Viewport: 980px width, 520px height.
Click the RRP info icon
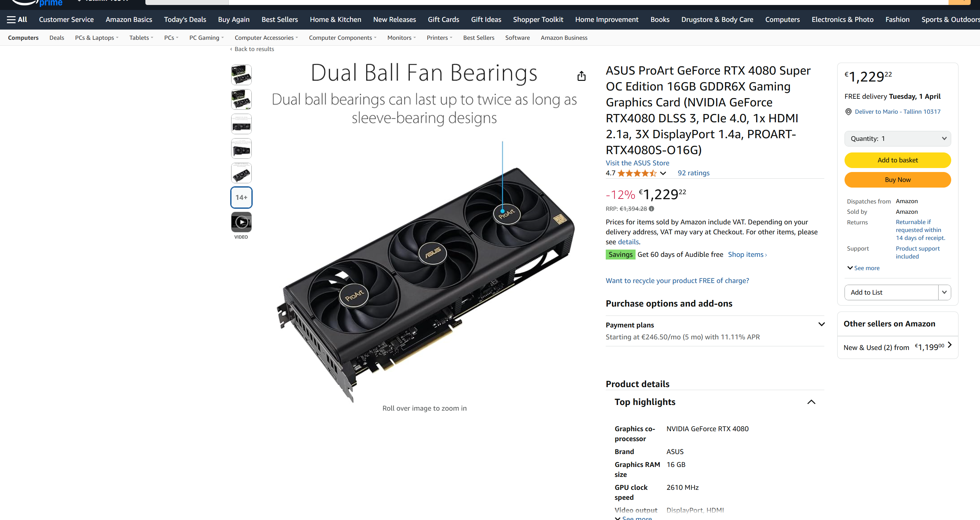pyautogui.click(x=651, y=208)
